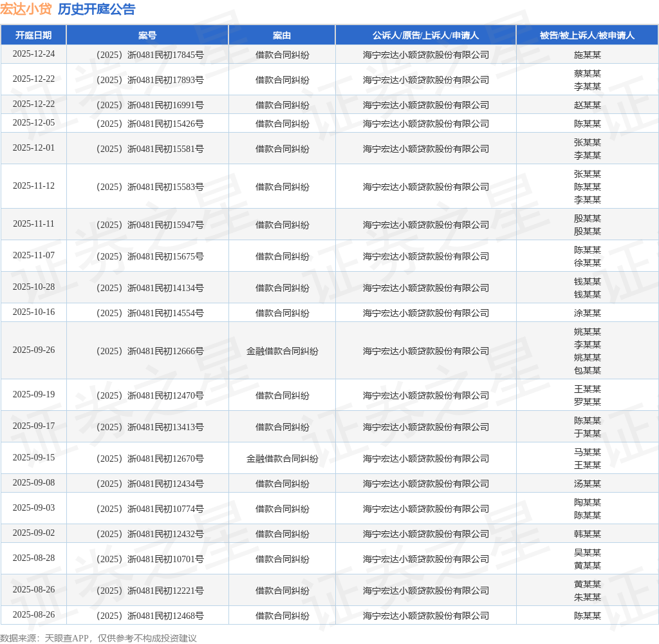The height and width of the screenshot is (644, 659).
Task: Select case number 浙0481民初14554号
Action: (x=150, y=313)
